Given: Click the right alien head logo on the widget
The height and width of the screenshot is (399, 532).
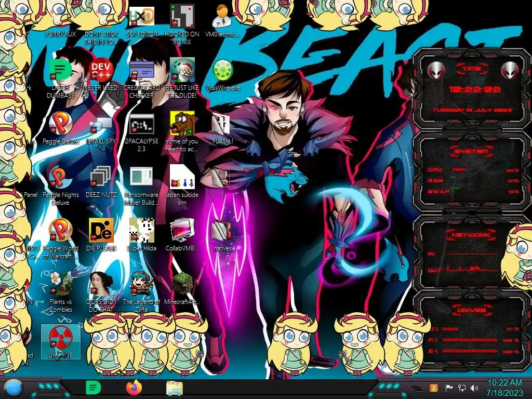Looking at the screenshot, I should point(510,70).
